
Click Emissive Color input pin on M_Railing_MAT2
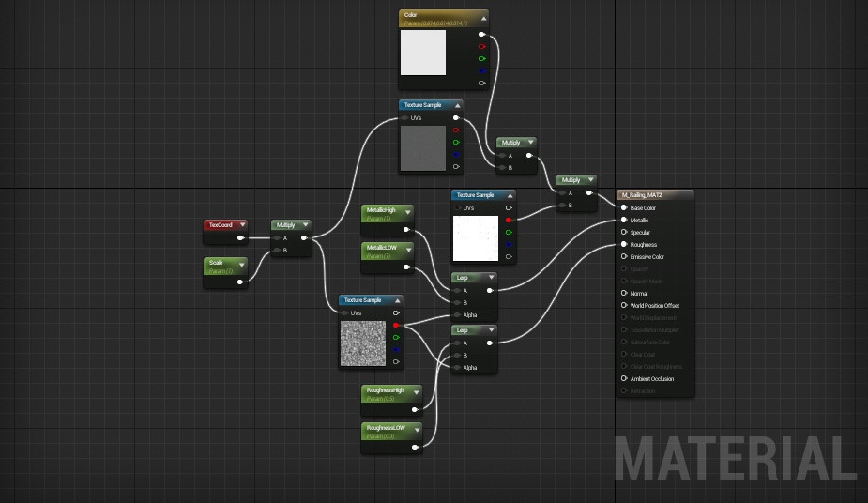624,257
